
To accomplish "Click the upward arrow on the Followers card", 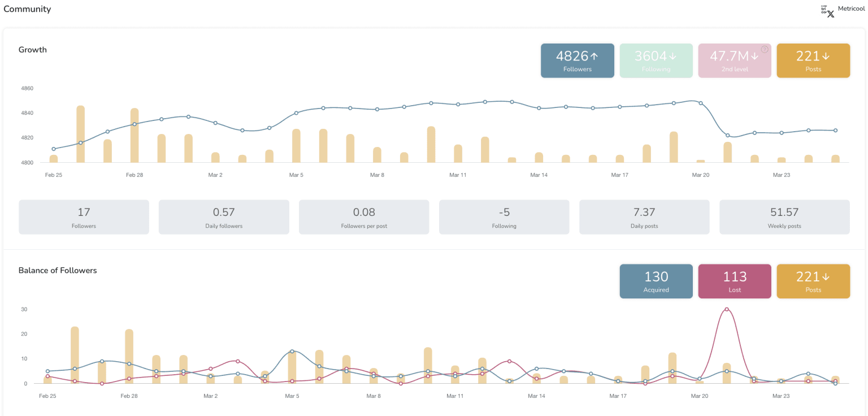I will pyautogui.click(x=594, y=56).
